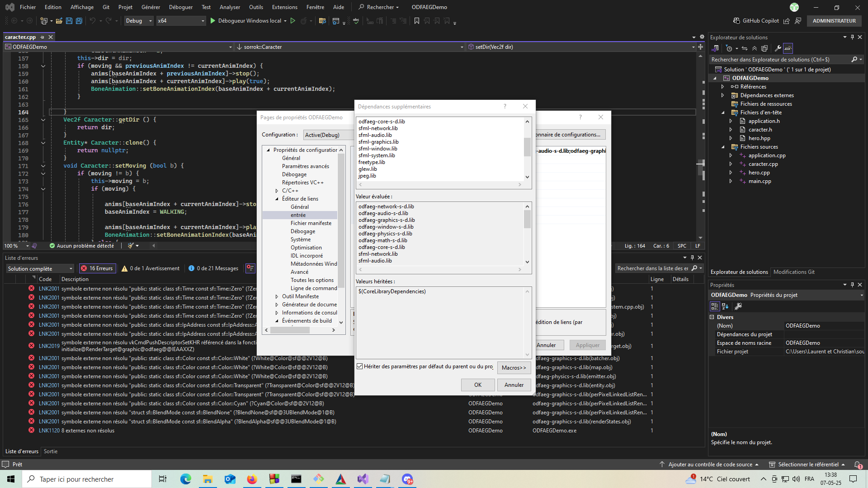This screenshot has height=488, width=868.
Task: Open the Déboguer menu
Action: point(180,7)
